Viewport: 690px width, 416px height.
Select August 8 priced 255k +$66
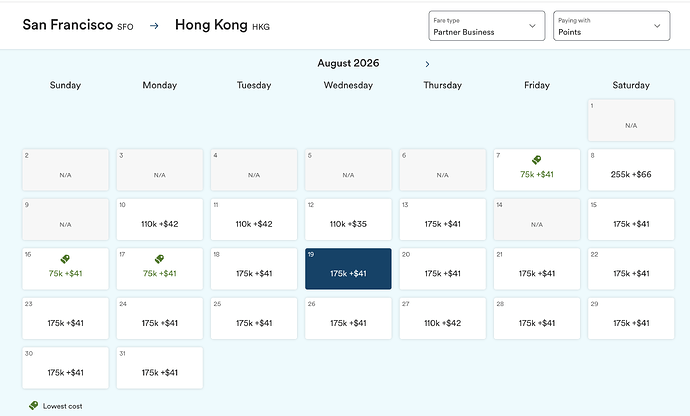(631, 170)
